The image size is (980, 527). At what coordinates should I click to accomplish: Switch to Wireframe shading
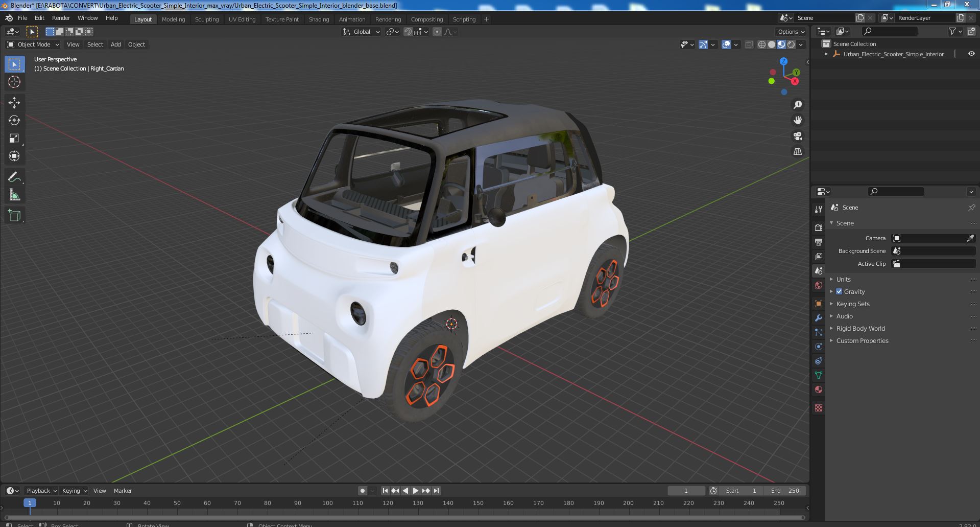click(x=761, y=44)
